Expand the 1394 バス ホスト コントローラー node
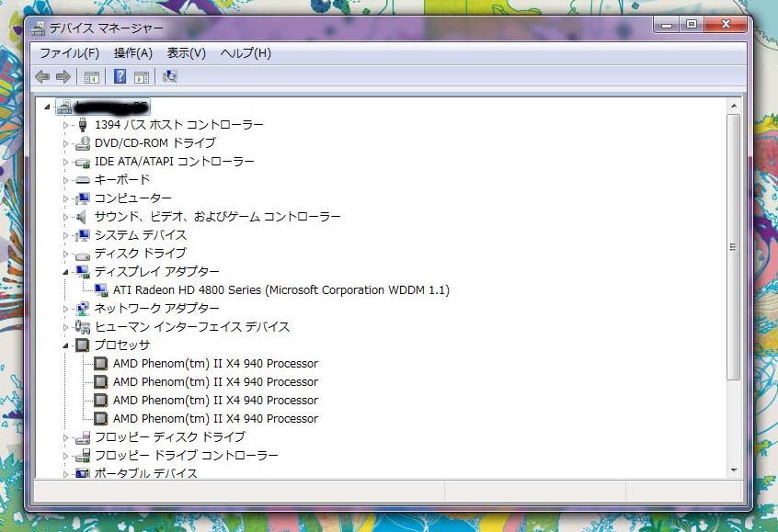Screen dimensions: 778x532 click(x=65, y=126)
